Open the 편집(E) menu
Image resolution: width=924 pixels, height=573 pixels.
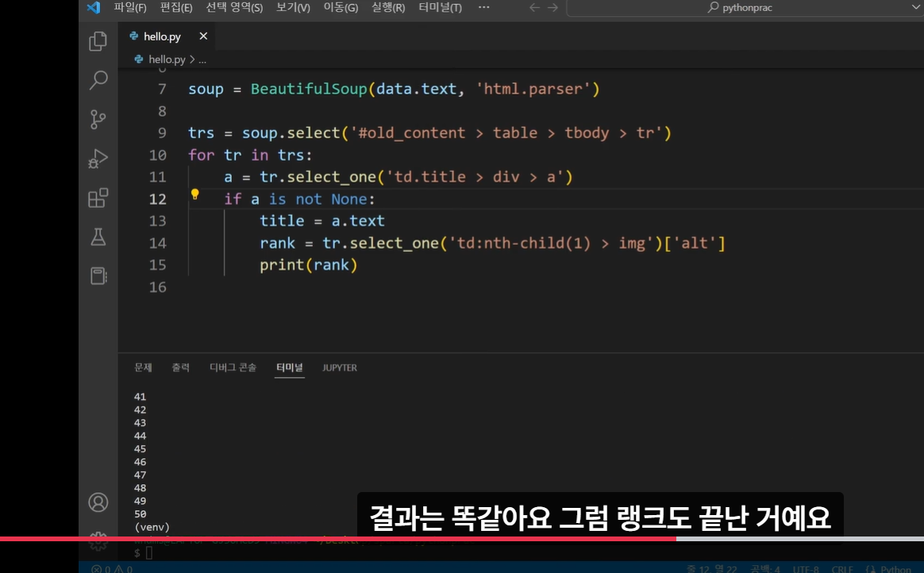[176, 8]
